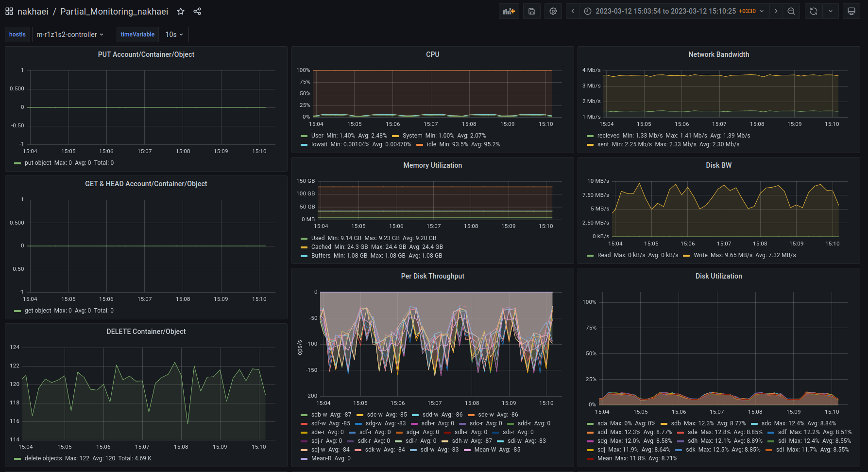Star the Partial_Monitoring_nakhaei dashboard
Viewport: 868px width, 472px height.
(x=181, y=11)
